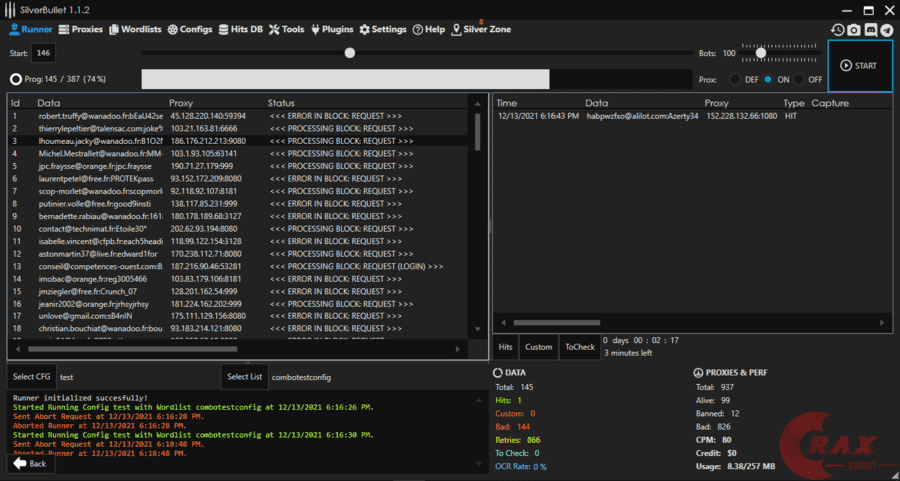Click the camera screenshot icon
The image size is (900, 481).
[854, 30]
